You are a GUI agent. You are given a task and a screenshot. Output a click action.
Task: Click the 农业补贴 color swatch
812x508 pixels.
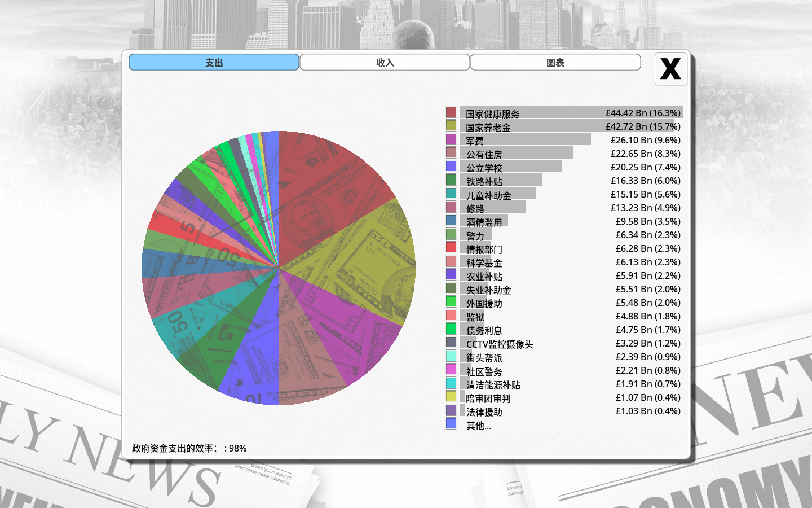[451, 274]
